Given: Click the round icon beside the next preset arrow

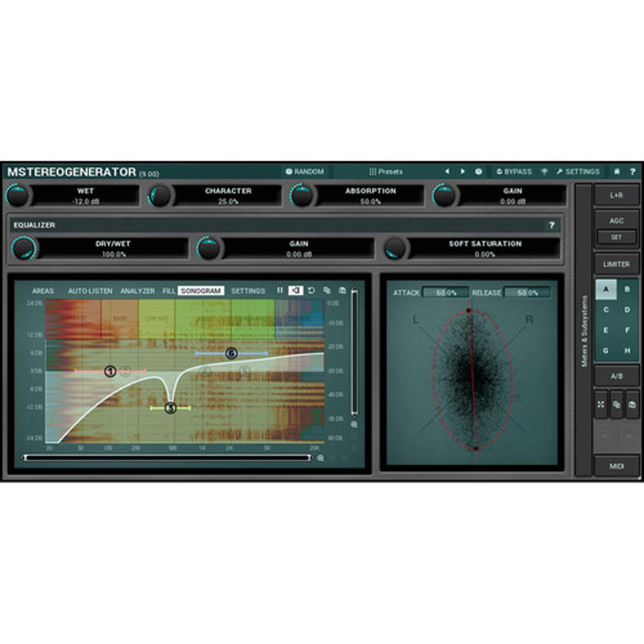Looking at the screenshot, I should (479, 172).
